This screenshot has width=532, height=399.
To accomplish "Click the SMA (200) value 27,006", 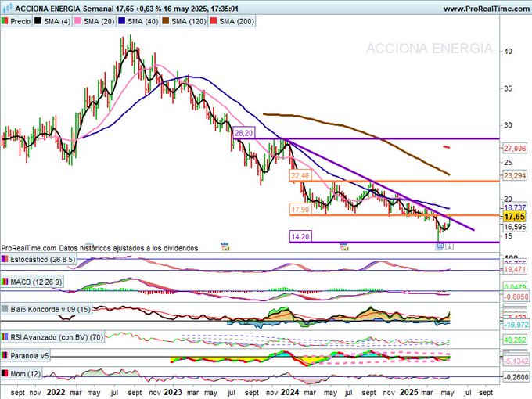I will [514, 149].
